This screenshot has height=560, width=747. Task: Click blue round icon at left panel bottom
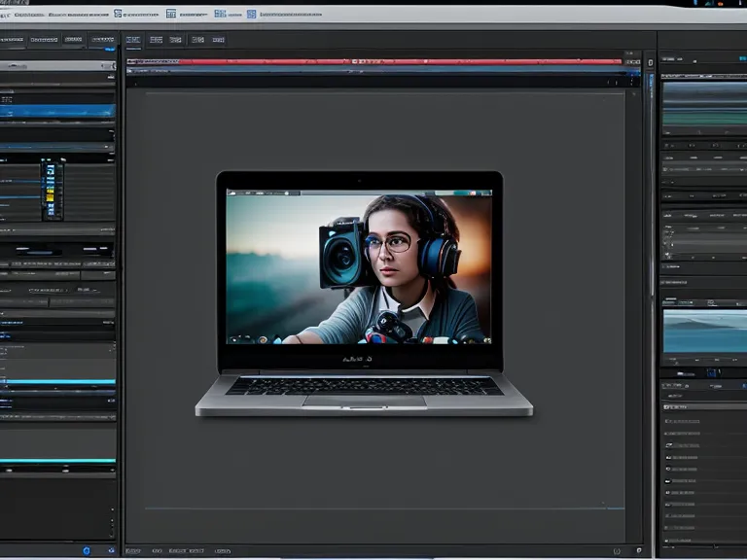click(x=87, y=550)
